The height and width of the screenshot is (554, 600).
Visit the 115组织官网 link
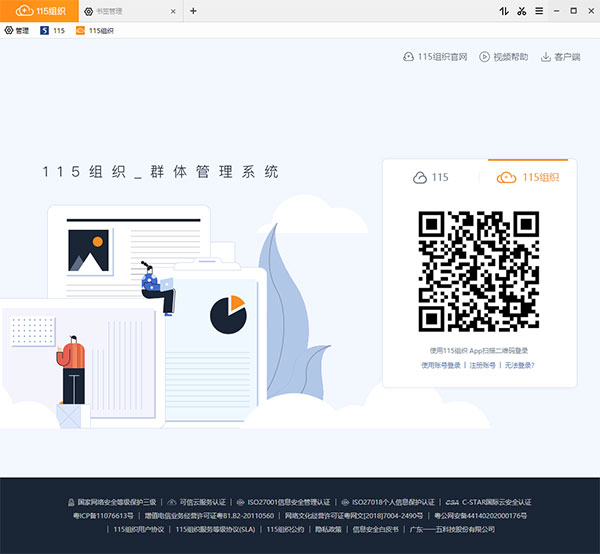(435, 57)
